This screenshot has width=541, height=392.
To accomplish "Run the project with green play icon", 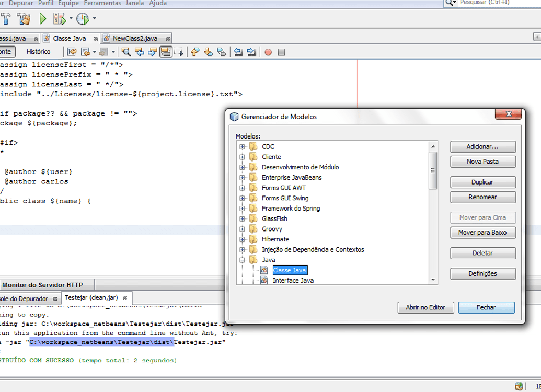I will tap(42, 19).
